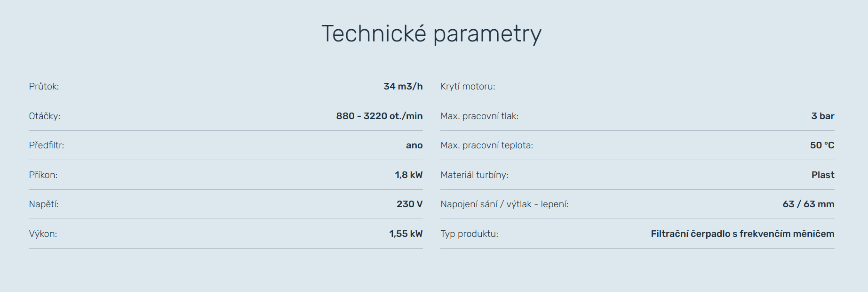Click the Výkon label
The width and height of the screenshot is (868, 292).
[43, 234]
